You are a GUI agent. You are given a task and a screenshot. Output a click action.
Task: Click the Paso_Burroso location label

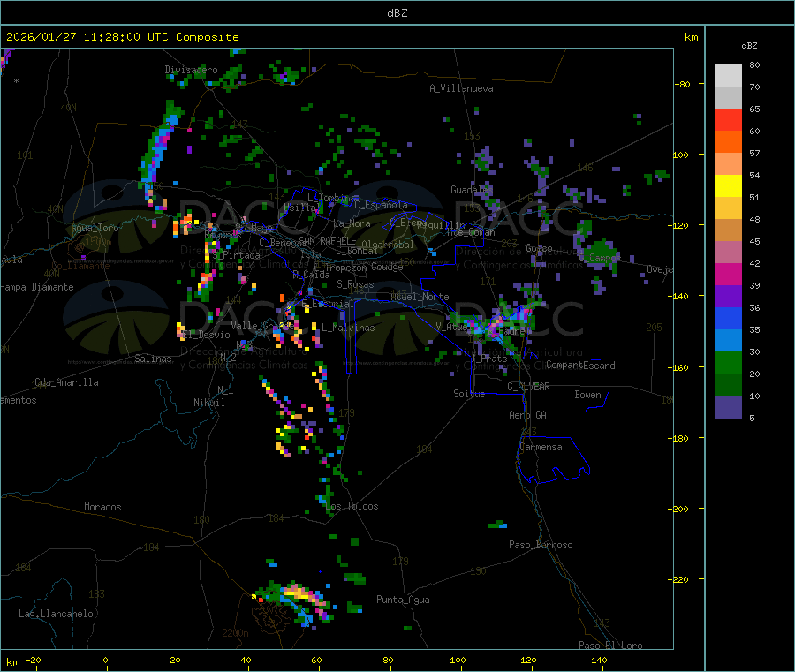(541, 545)
